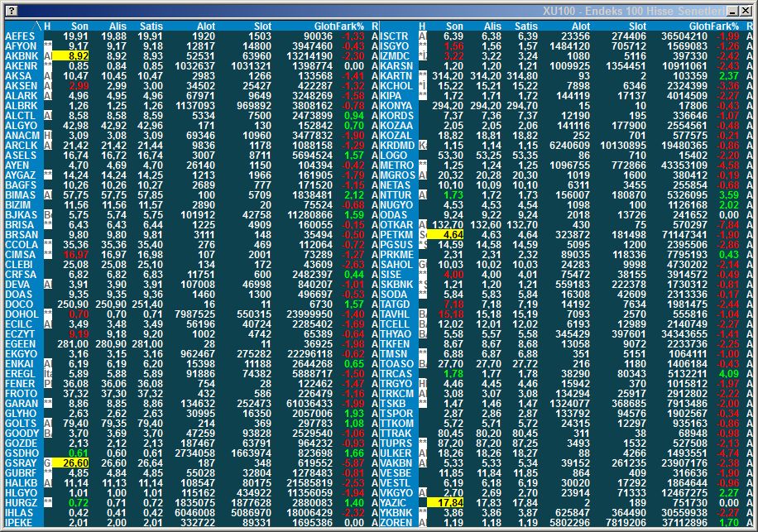Click the HURGZ stock symbol
The height and width of the screenshot is (532, 758).
pyautogui.click(x=22, y=502)
